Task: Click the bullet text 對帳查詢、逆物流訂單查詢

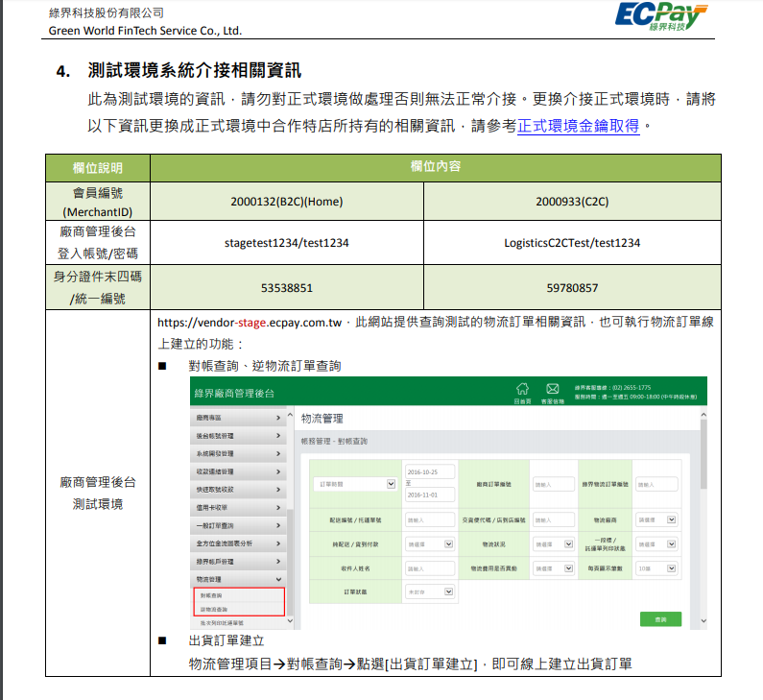Action: click(x=265, y=366)
